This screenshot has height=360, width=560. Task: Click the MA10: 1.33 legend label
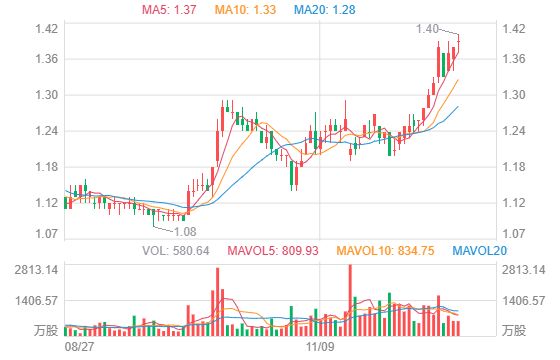point(245,9)
